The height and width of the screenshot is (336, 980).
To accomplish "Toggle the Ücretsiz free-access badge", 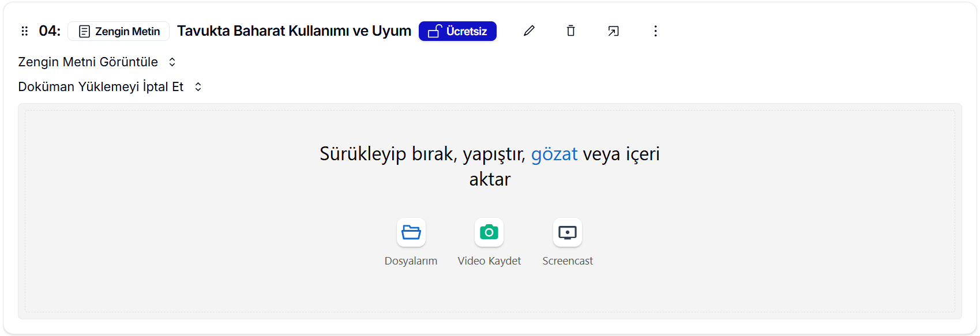I will point(457,31).
